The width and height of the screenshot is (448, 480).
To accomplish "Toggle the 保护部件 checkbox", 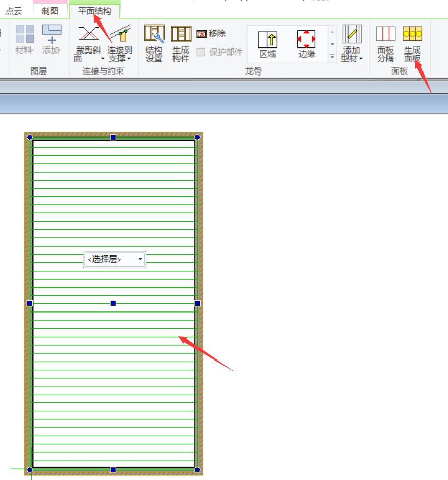I will point(201,52).
